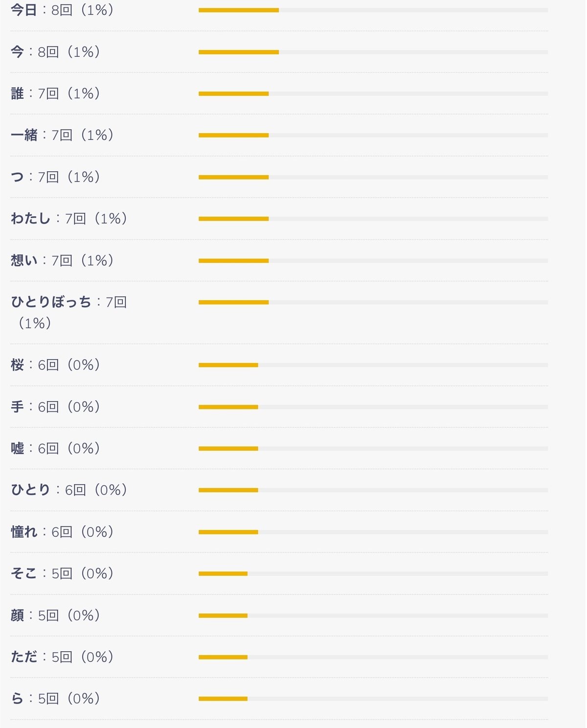The image size is (587, 728).
Task: Click the 今日 word label
Action: click(x=24, y=10)
